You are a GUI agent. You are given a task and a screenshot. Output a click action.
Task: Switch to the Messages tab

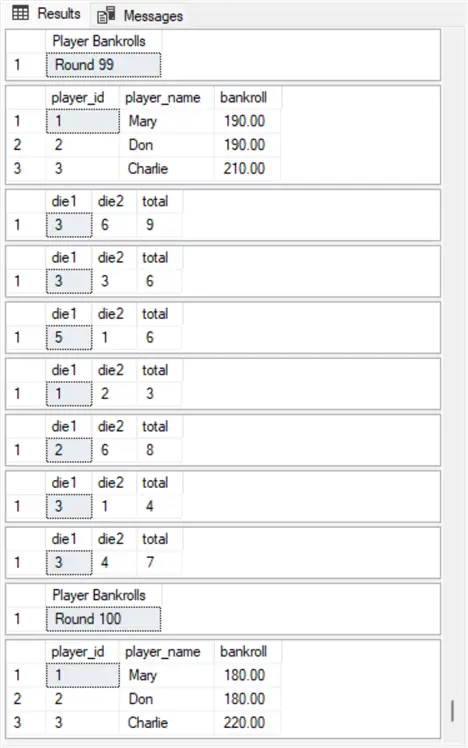[140, 15]
